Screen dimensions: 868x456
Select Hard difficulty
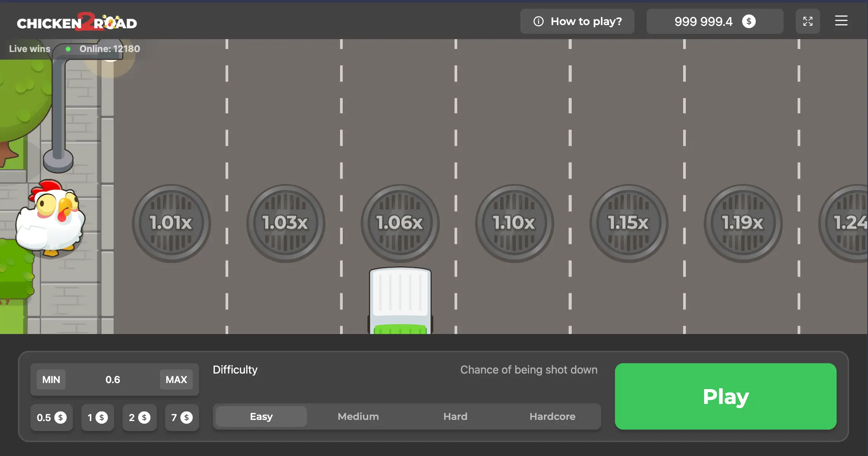(x=455, y=416)
